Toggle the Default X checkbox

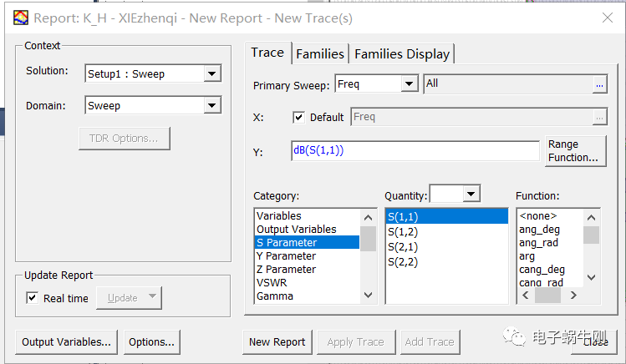pos(299,117)
